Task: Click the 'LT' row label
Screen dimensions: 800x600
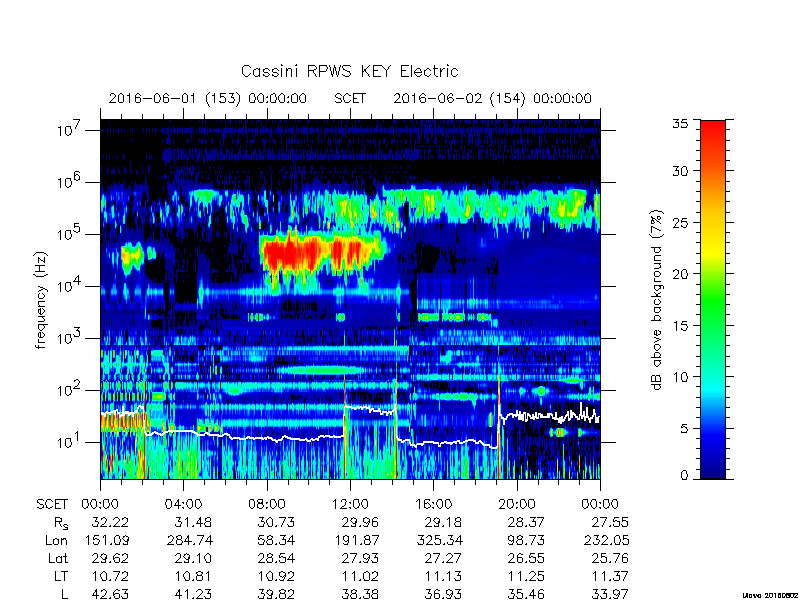Action: [61, 577]
